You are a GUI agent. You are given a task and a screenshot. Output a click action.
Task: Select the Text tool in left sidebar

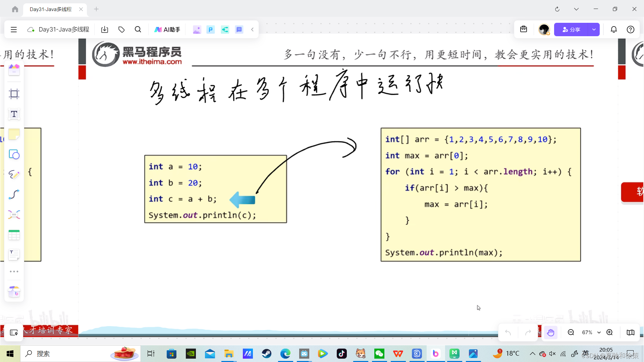14,114
